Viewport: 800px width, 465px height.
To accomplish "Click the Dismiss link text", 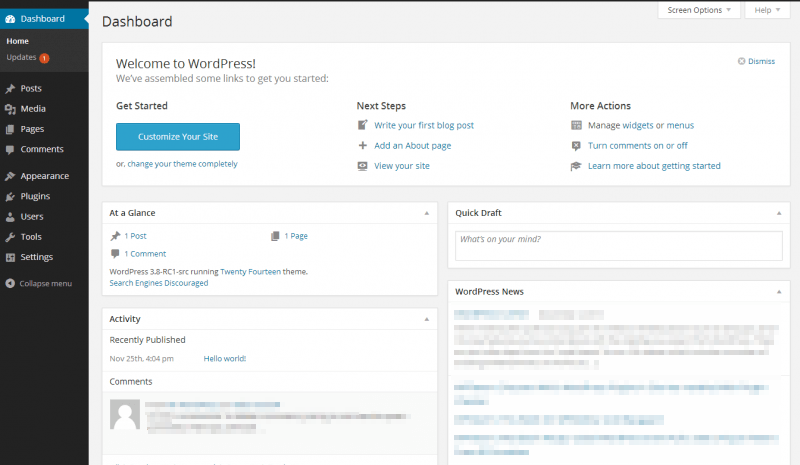I will 761,61.
